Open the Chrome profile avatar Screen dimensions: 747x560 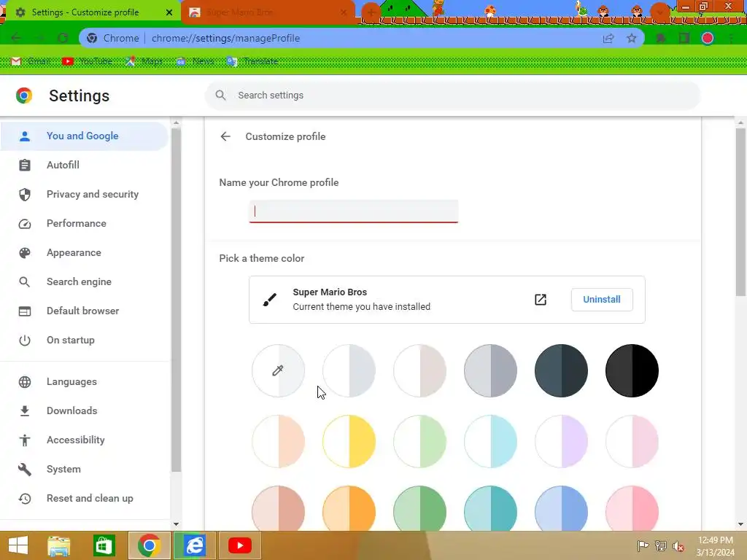coord(708,38)
